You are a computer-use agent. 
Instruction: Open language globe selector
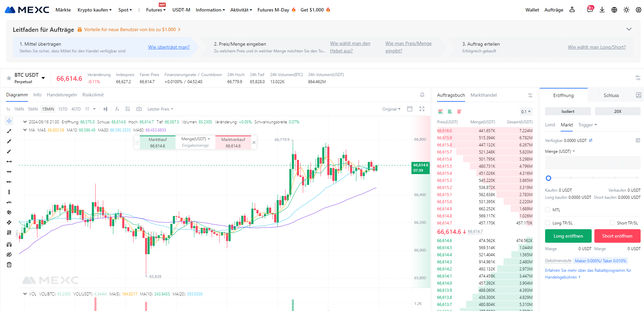tap(614, 10)
